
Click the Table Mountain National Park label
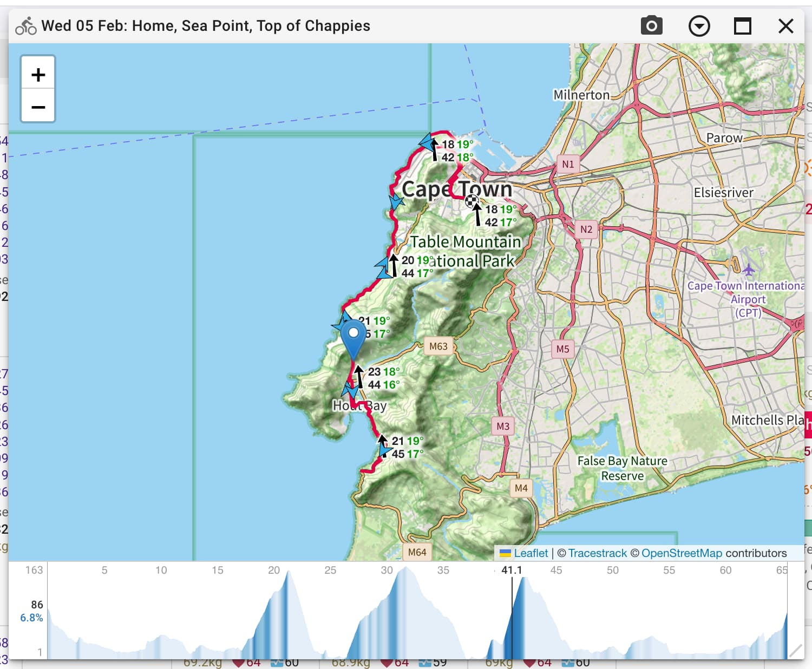pyautogui.click(x=464, y=251)
